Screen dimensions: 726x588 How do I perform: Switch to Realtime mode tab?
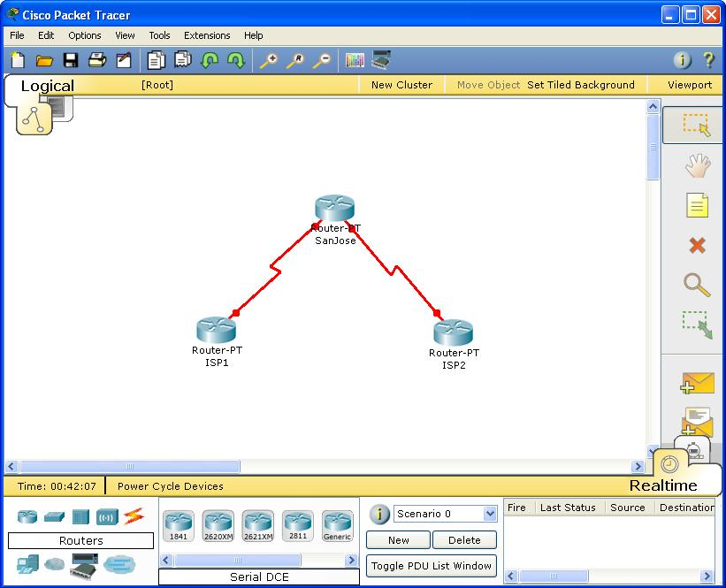662,485
